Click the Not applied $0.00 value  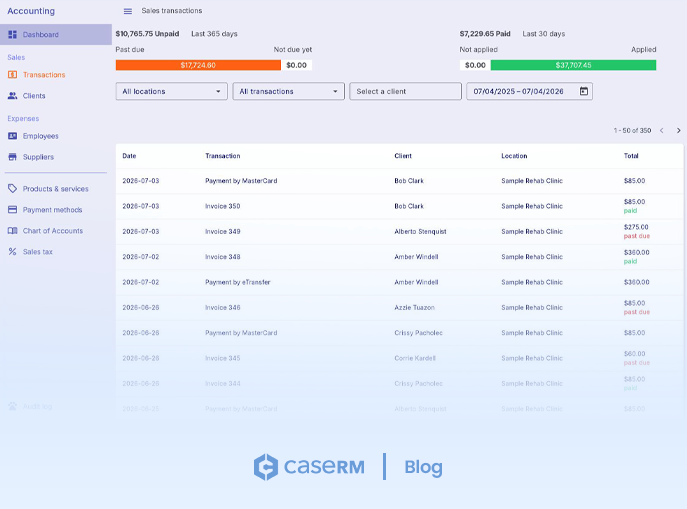point(475,65)
